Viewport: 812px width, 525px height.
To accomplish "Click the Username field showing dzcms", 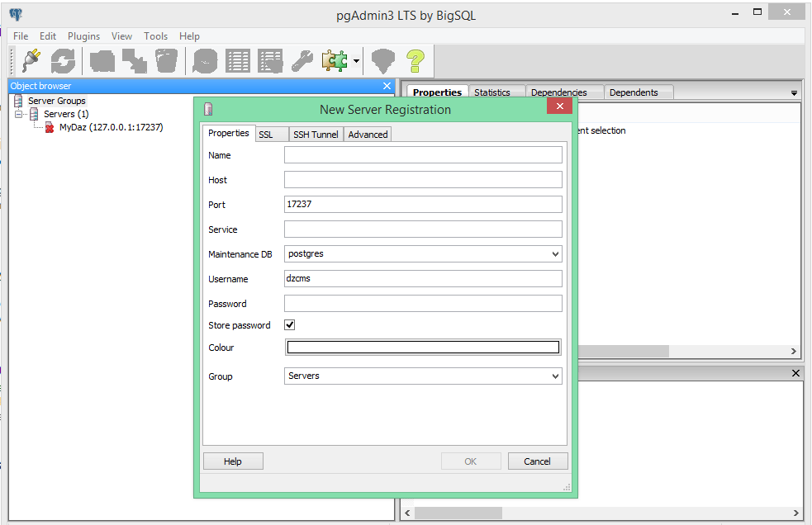I will click(x=423, y=278).
